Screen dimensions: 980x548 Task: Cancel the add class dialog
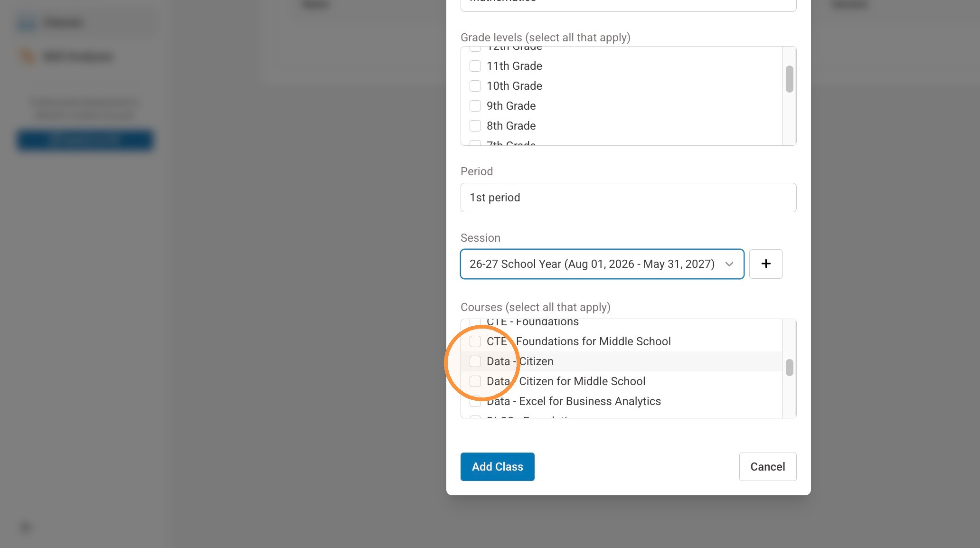(767, 467)
